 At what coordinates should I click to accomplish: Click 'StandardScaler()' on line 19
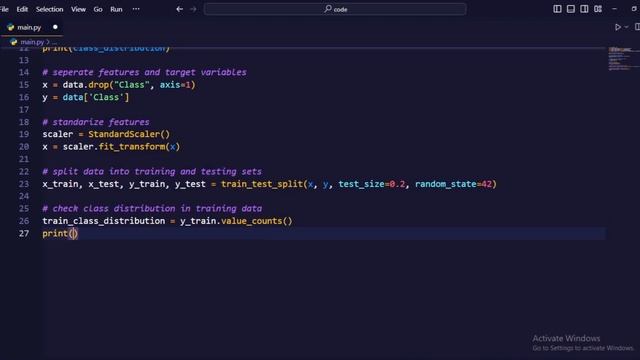point(129,134)
